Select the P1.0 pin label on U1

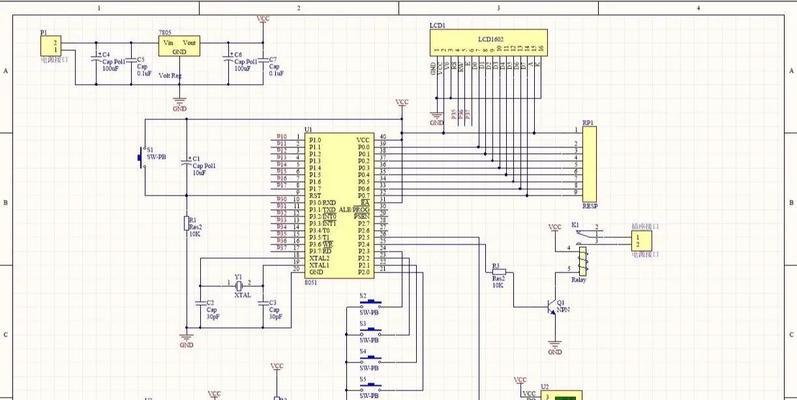point(315,140)
